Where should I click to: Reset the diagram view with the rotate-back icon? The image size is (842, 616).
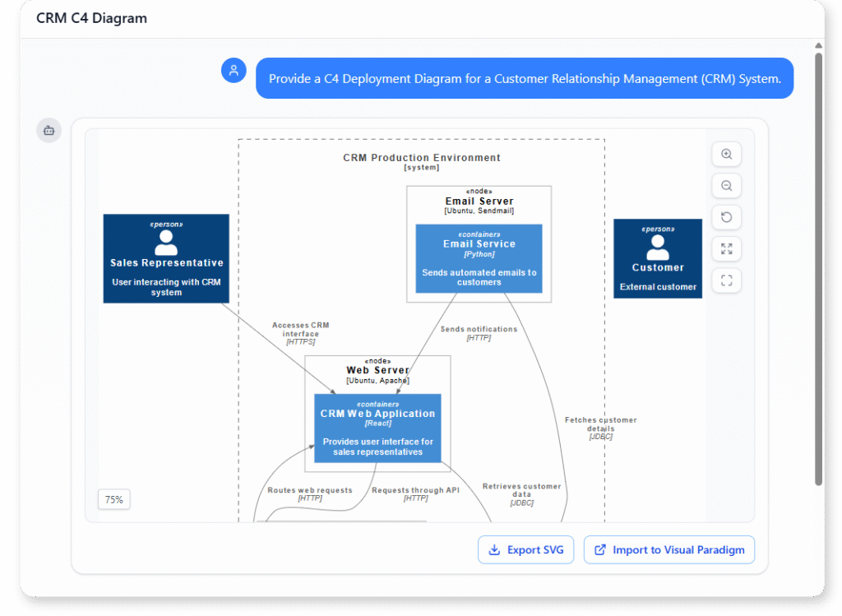pyautogui.click(x=726, y=217)
